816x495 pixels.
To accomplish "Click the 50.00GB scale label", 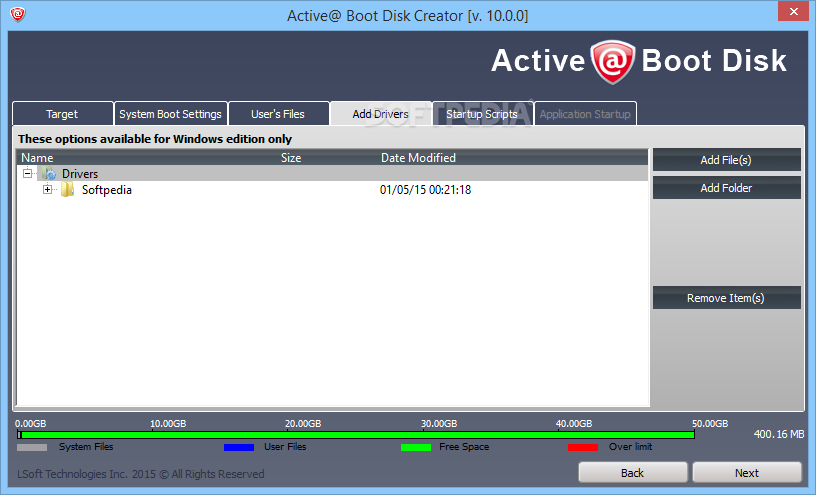I will [x=710, y=423].
